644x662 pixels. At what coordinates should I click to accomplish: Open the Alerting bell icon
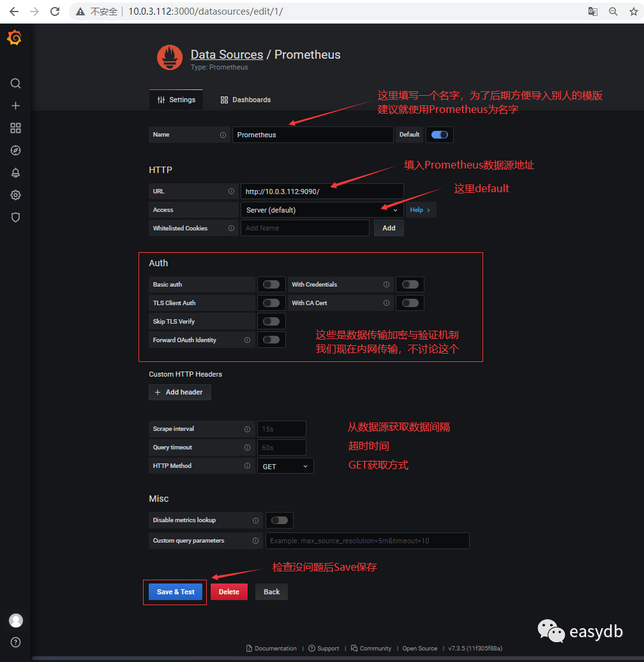15,172
